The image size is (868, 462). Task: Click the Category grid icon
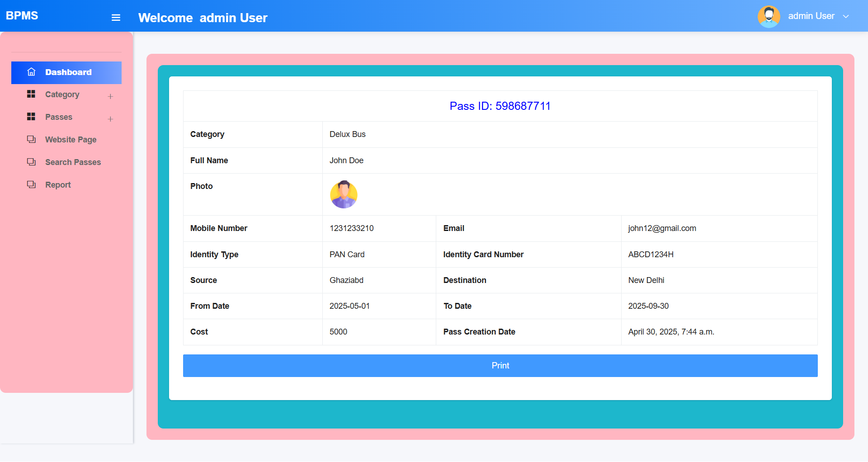click(x=31, y=94)
